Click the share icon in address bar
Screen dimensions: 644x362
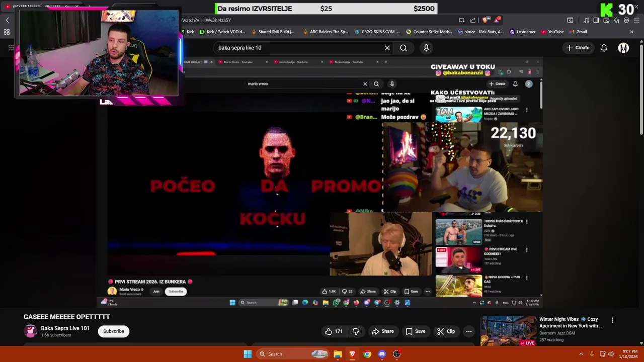[x=473, y=20]
